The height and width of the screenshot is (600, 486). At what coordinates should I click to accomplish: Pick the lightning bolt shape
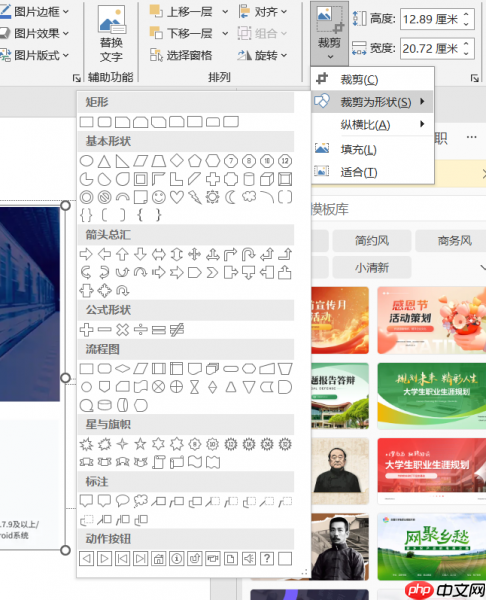195,197
